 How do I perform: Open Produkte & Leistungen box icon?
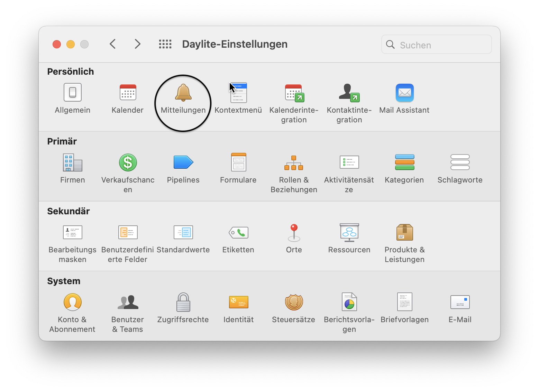coord(404,232)
